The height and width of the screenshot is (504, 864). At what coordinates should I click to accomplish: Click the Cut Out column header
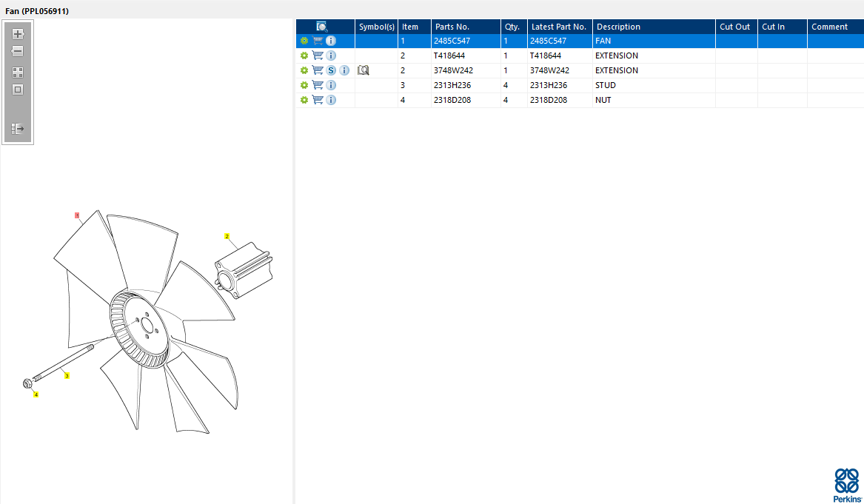click(736, 27)
